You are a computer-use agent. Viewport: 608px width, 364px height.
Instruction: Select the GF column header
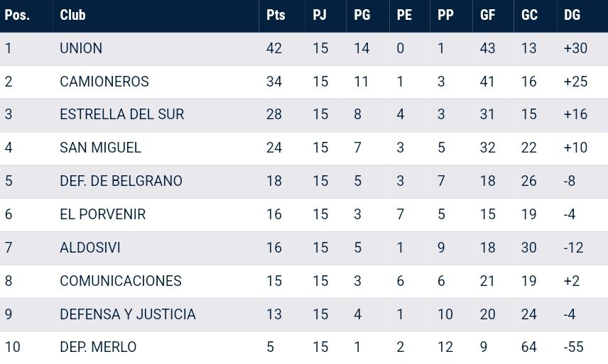tap(487, 15)
